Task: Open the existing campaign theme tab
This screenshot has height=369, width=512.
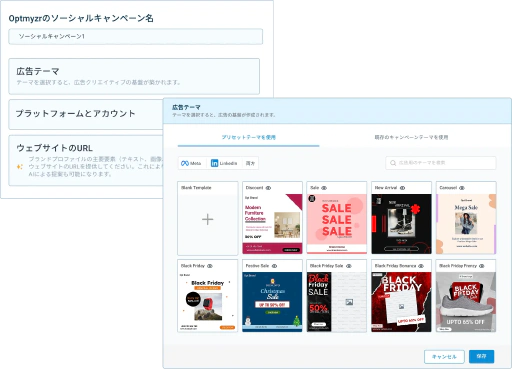Action: tap(411, 137)
